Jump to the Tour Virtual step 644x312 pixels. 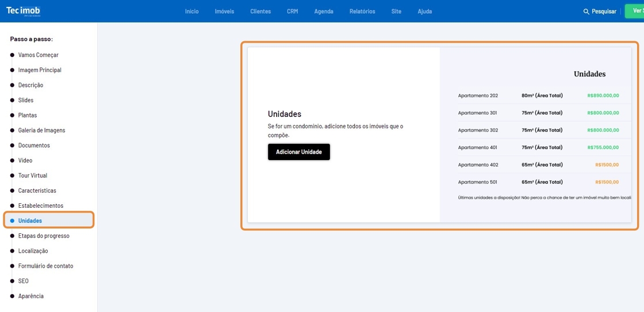coord(32,176)
